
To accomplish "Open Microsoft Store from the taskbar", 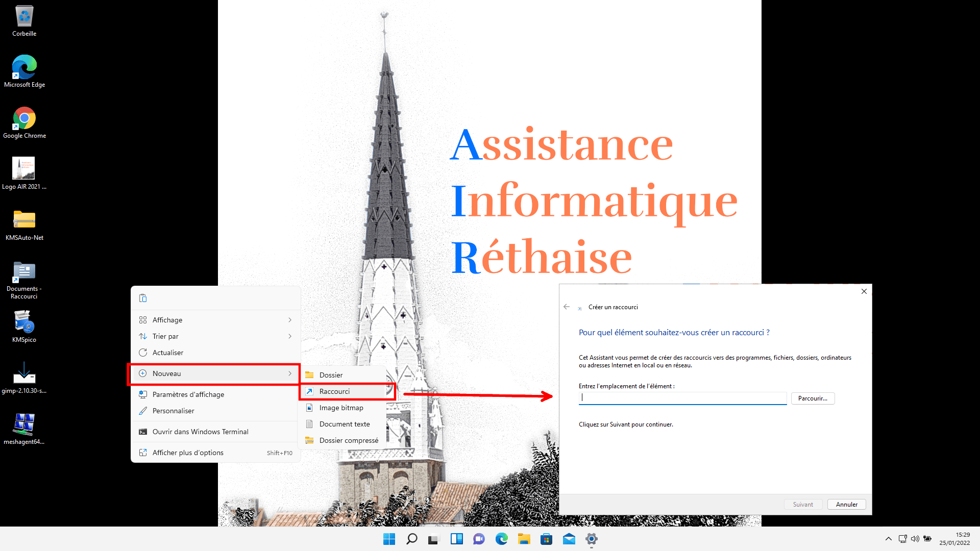I will [x=546, y=539].
